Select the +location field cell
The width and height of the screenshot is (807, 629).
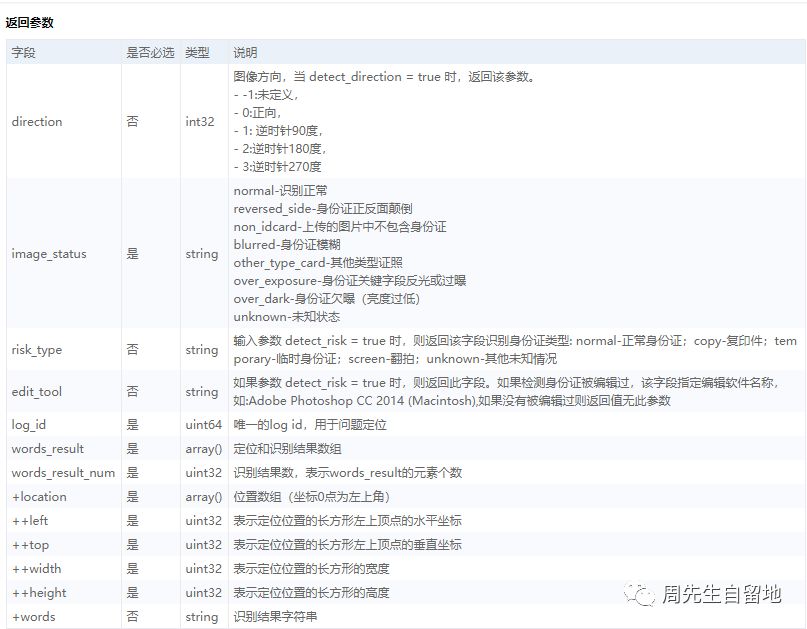[x=39, y=497]
